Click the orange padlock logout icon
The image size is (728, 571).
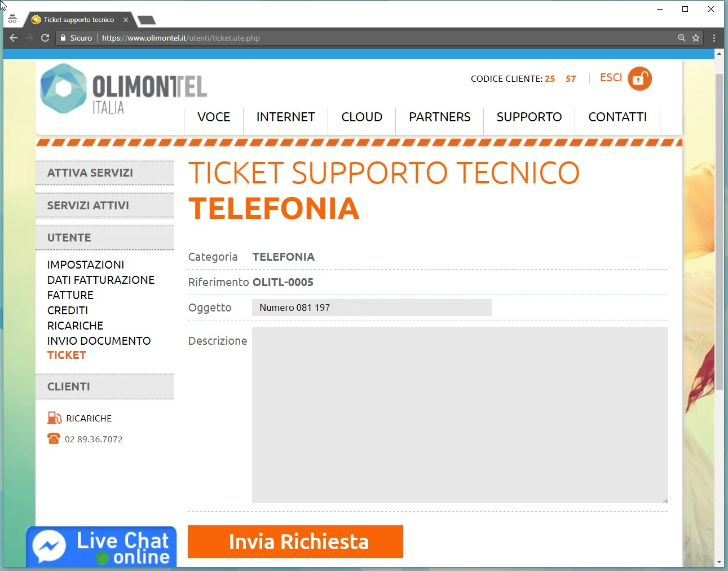639,79
